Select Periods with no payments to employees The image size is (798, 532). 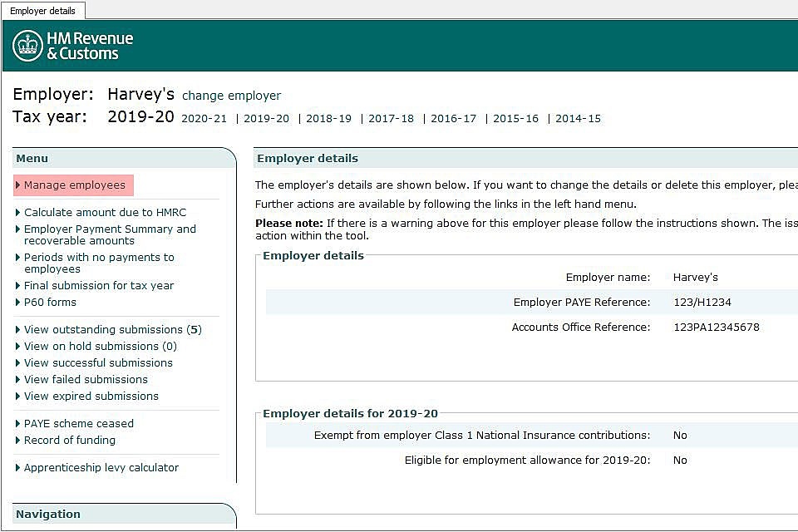coord(99,263)
